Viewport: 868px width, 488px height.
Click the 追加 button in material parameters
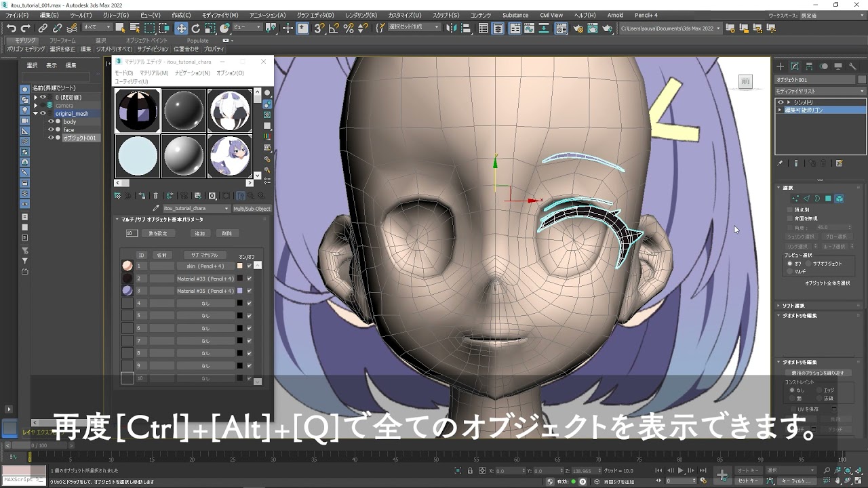pyautogui.click(x=199, y=233)
